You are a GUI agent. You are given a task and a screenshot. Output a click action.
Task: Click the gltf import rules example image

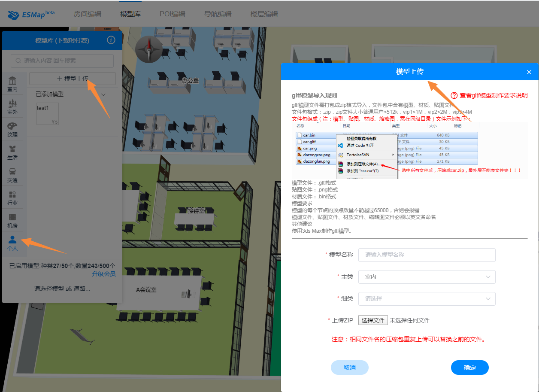point(410,150)
